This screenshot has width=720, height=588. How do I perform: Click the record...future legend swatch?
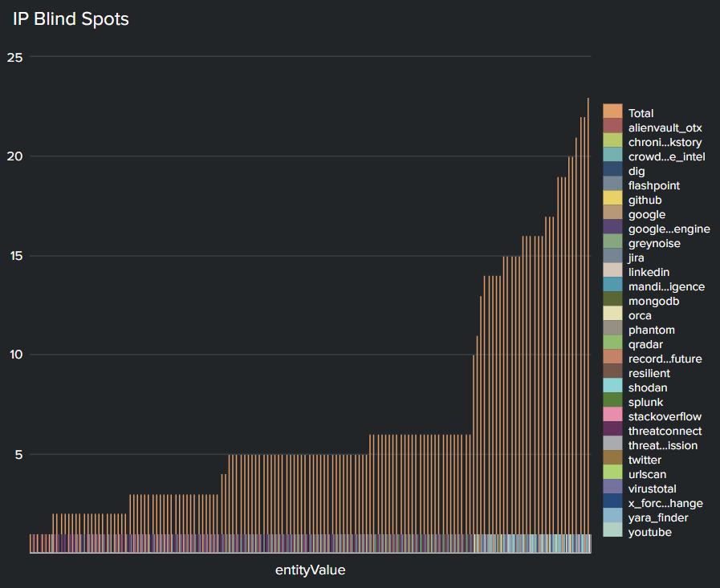612,357
